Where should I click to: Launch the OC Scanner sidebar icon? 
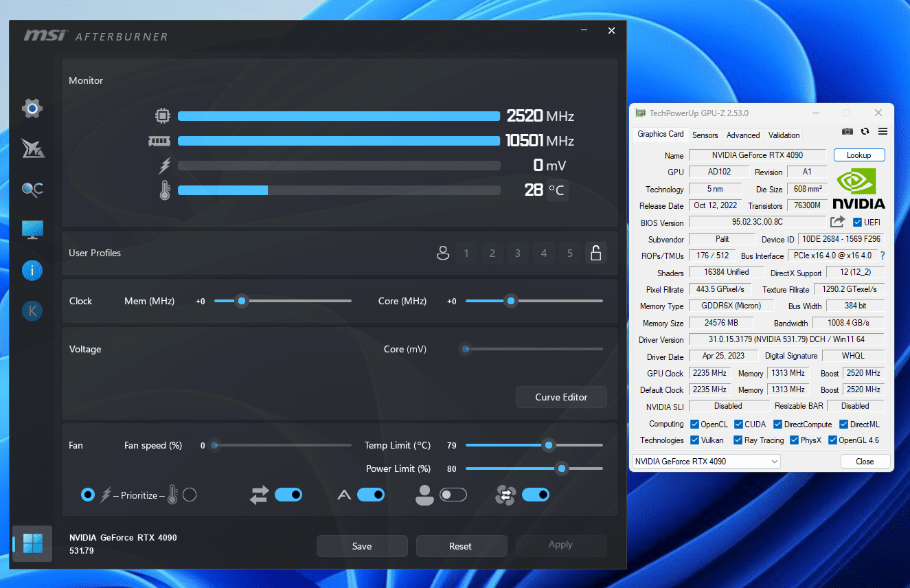(x=32, y=189)
